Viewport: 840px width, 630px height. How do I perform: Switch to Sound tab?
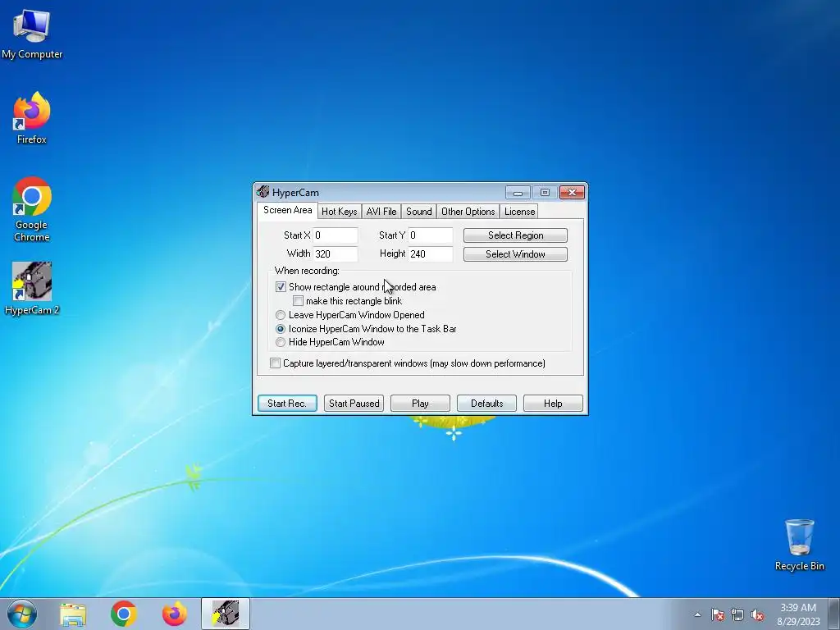[419, 211]
